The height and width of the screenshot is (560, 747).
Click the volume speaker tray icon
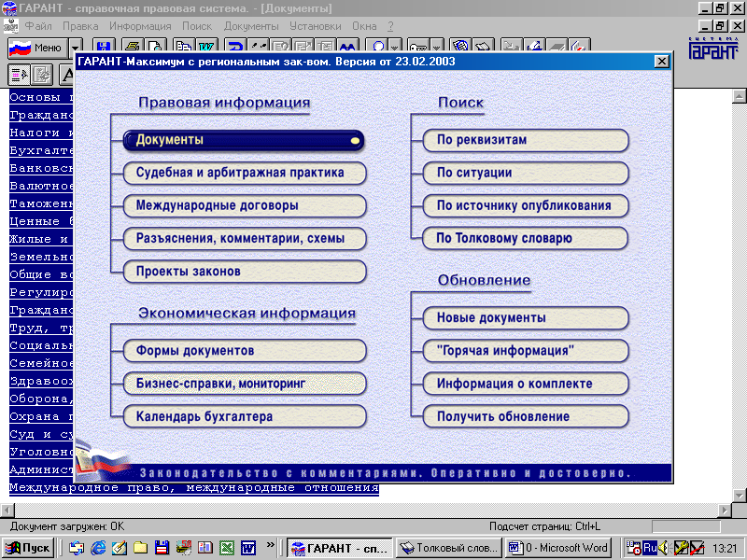point(664,548)
